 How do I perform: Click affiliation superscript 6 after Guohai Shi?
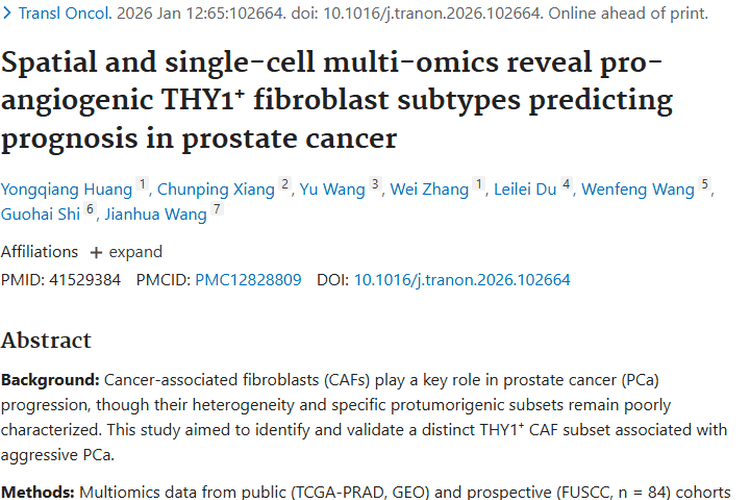(90, 210)
